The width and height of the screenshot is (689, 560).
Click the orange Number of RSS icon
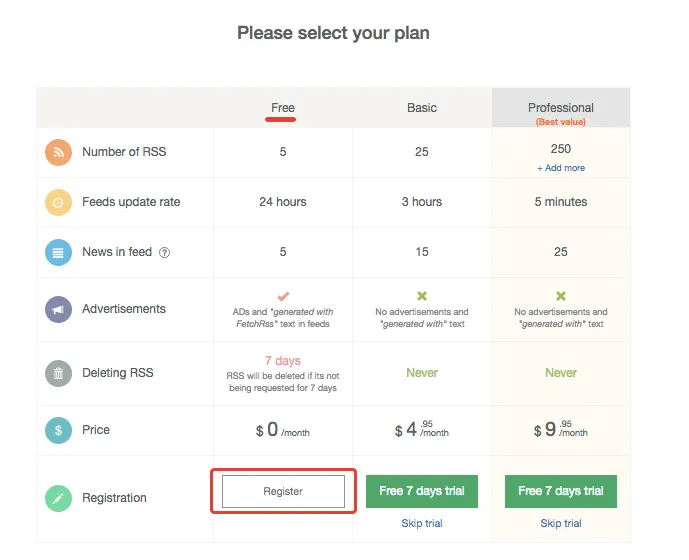pos(58,152)
